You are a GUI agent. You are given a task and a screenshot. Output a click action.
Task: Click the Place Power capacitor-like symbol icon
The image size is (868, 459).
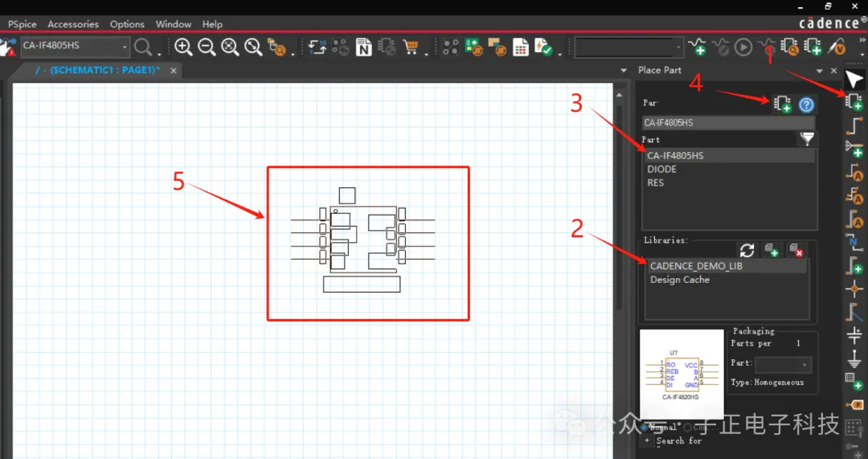point(854,335)
